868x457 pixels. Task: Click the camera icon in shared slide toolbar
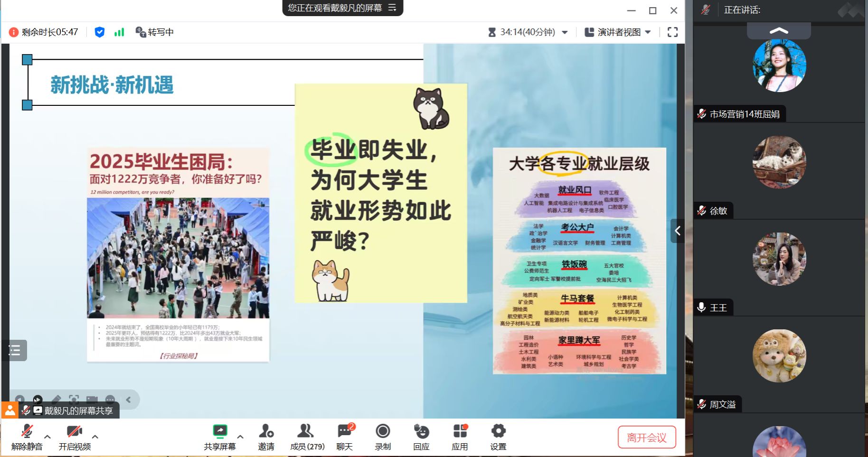pyautogui.click(x=92, y=400)
